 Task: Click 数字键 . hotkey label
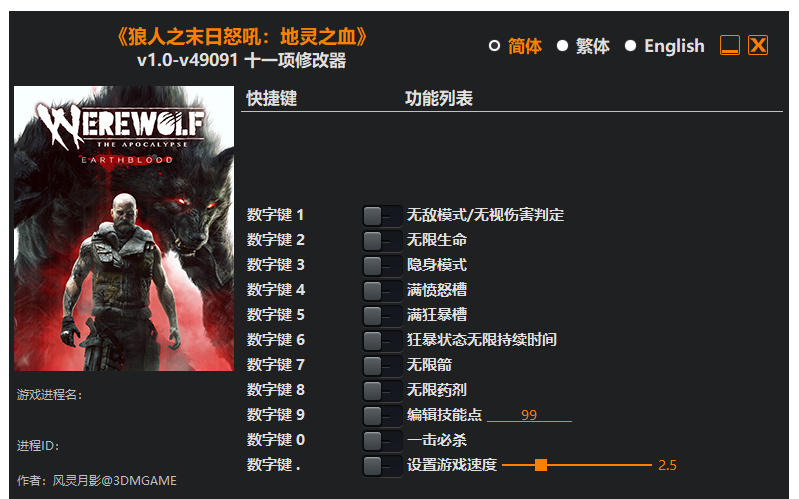pyautogui.click(x=274, y=465)
